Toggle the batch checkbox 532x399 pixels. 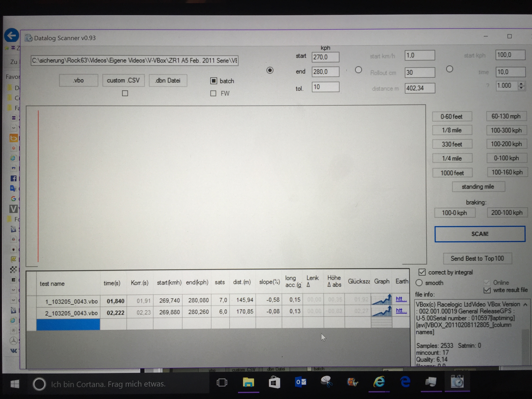[214, 81]
